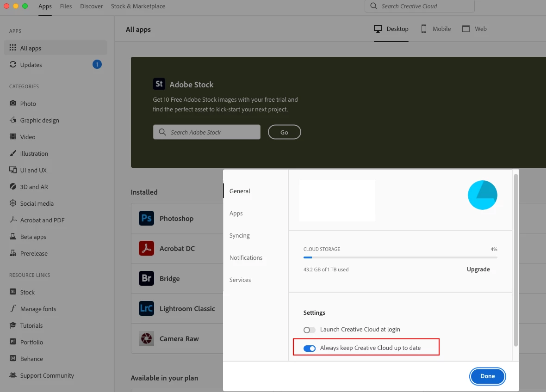Click the Lightroom Classic app icon

point(146,308)
